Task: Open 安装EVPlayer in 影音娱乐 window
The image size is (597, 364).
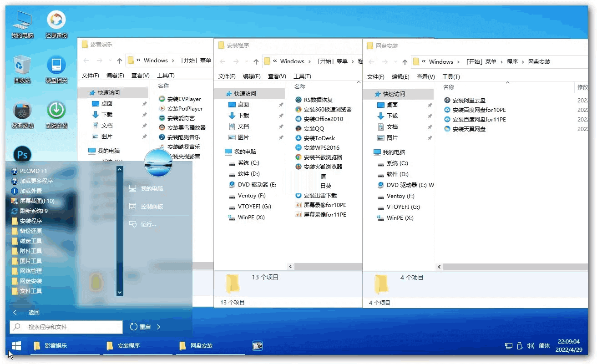Action: click(180, 99)
